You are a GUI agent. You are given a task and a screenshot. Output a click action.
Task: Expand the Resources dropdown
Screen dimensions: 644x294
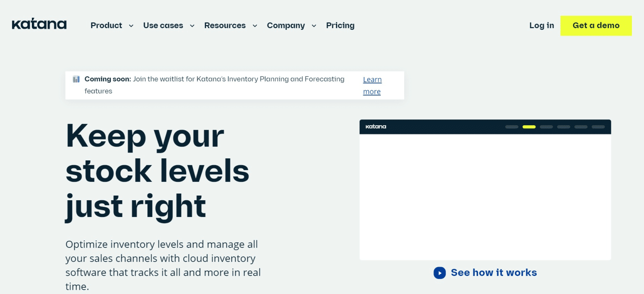click(x=254, y=26)
